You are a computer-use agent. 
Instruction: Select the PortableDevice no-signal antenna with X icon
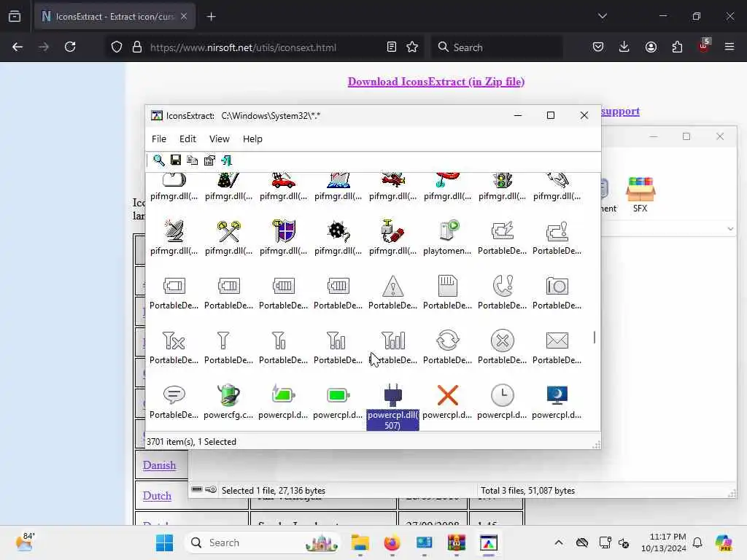(x=174, y=341)
